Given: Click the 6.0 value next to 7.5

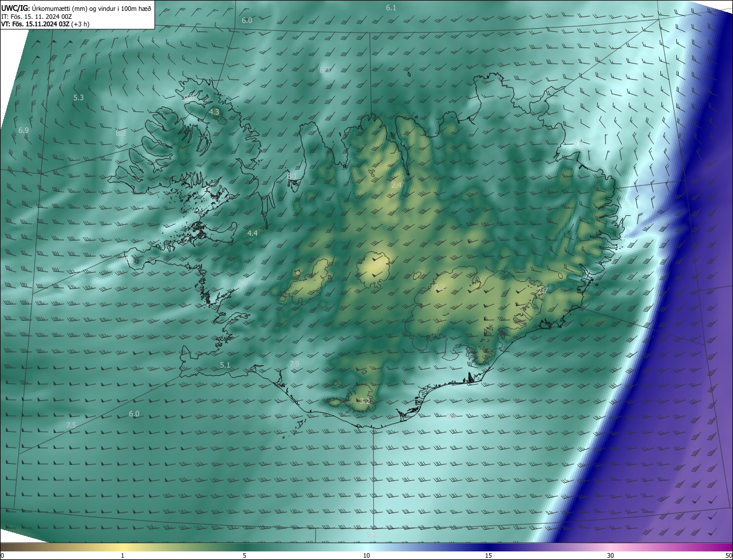Looking at the screenshot, I should [134, 414].
